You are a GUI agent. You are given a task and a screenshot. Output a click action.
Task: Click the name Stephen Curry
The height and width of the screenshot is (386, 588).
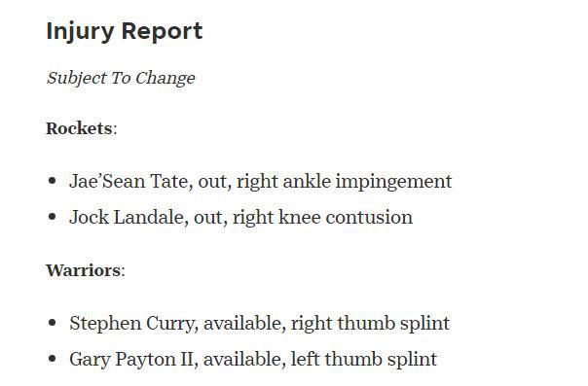click(131, 324)
